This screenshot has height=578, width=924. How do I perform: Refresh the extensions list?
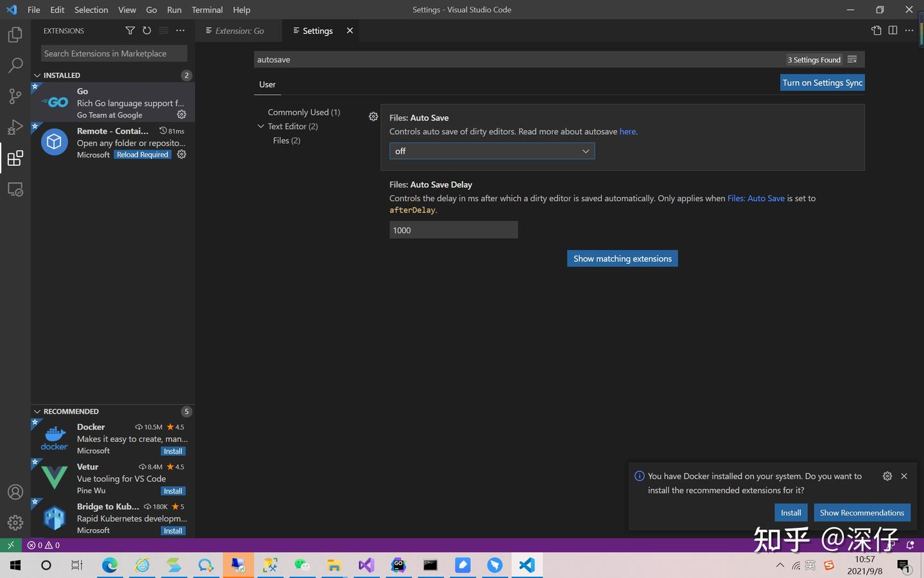pos(146,30)
